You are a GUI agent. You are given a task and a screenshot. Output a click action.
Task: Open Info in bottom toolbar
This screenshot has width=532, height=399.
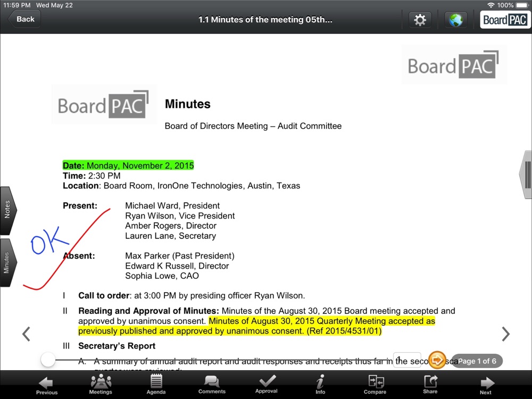(320, 385)
